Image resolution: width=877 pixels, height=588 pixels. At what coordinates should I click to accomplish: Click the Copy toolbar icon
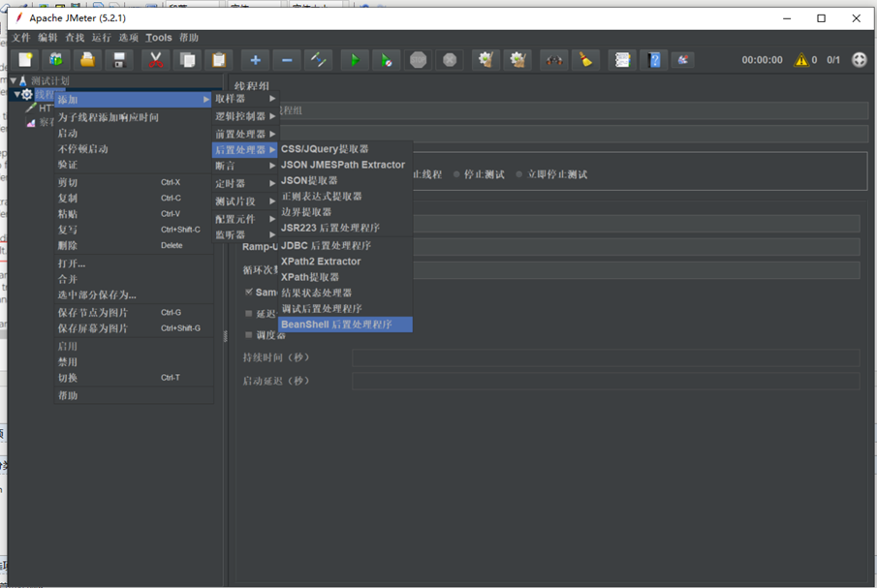[187, 60]
